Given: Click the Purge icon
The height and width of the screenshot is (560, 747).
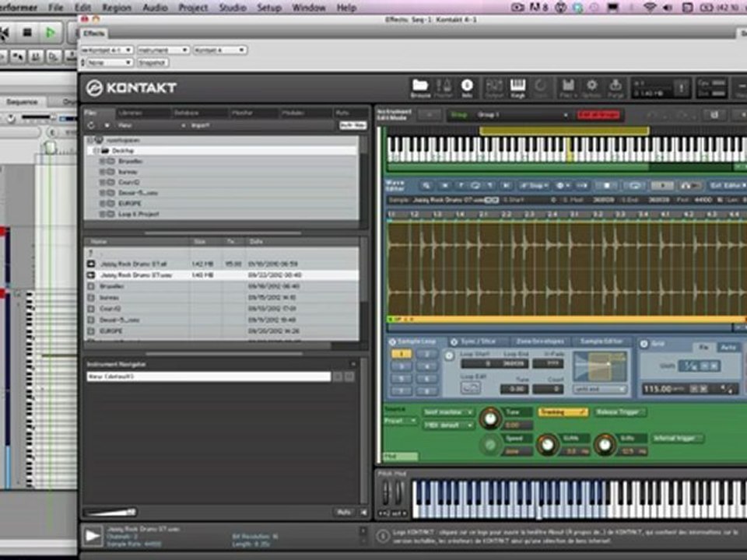Looking at the screenshot, I should [615, 88].
